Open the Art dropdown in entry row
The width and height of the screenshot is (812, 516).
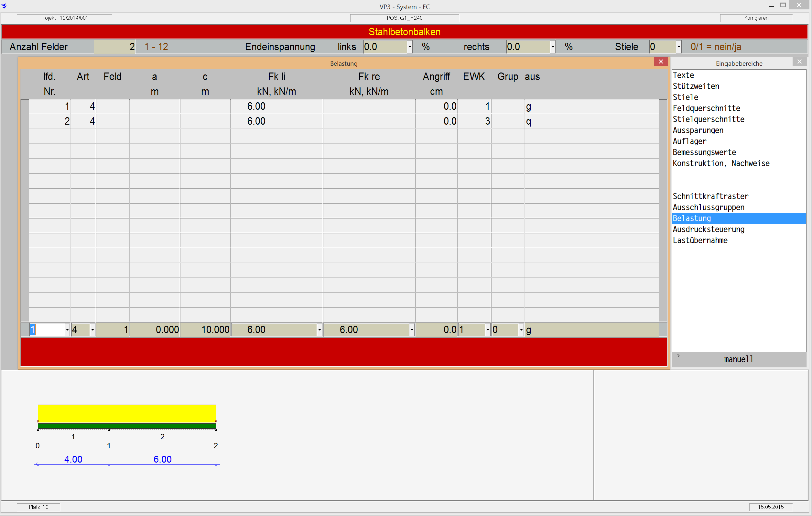(92, 330)
